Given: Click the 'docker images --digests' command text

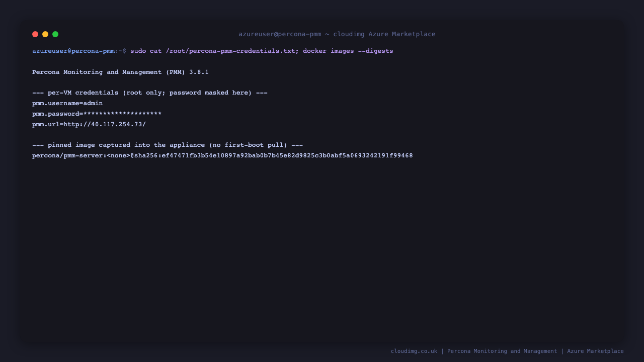Looking at the screenshot, I should click(x=348, y=51).
